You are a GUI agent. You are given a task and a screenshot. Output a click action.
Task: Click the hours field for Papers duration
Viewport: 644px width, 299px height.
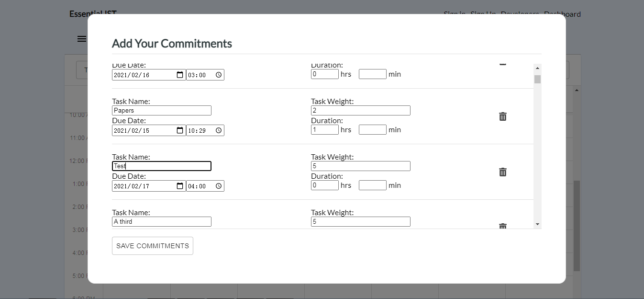click(x=324, y=130)
